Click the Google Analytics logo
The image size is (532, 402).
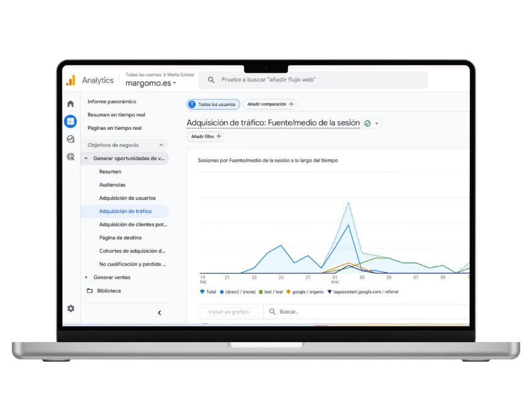pyautogui.click(x=71, y=80)
